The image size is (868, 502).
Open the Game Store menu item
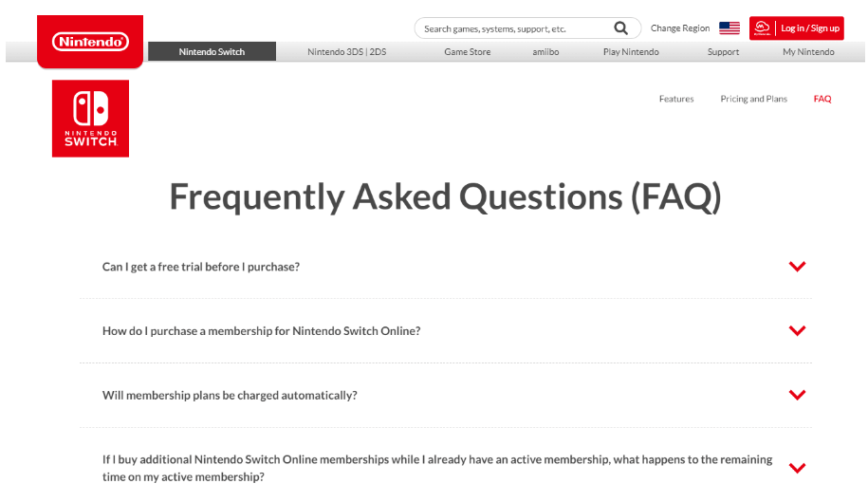pos(468,51)
